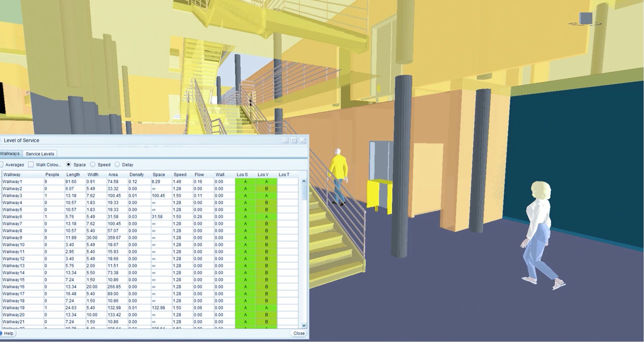Image resolution: width=644 pixels, height=342 pixels.
Task: Click the area value 74.58
Action: pos(113,182)
